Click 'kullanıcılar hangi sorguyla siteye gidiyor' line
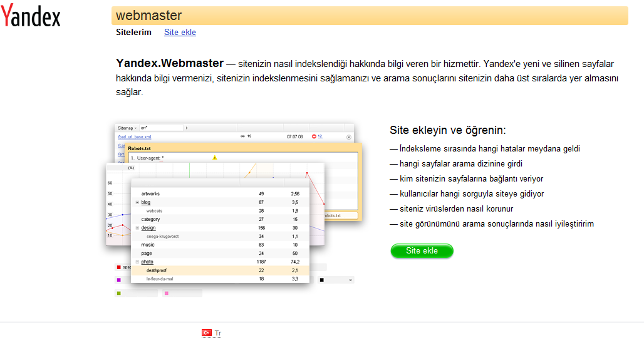This screenshot has width=644, height=338. click(472, 193)
